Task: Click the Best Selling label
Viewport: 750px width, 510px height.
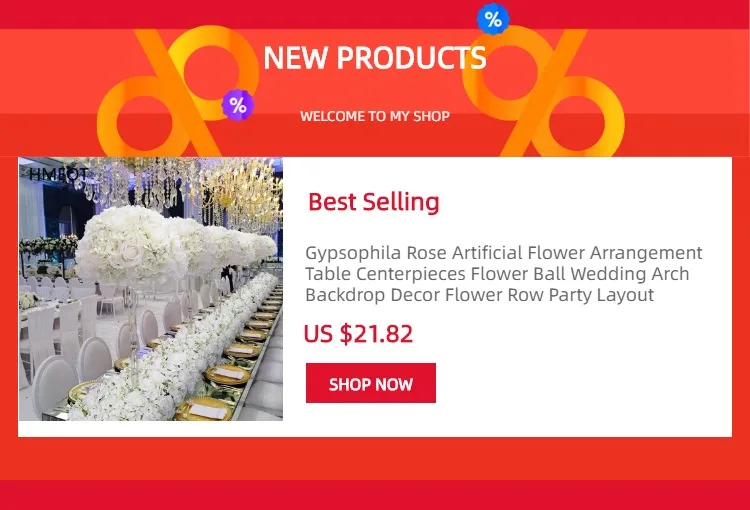Action: pos(374,202)
